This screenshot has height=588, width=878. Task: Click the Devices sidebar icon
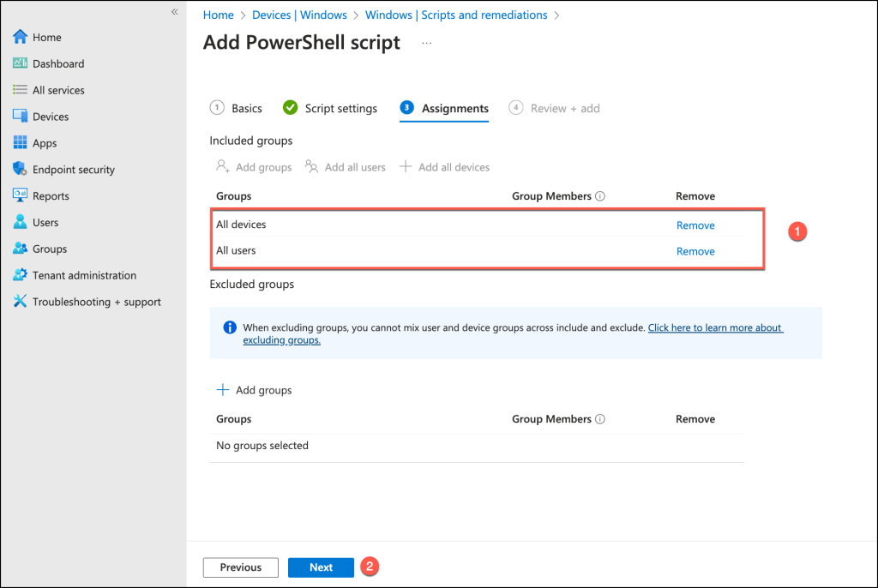click(x=21, y=117)
